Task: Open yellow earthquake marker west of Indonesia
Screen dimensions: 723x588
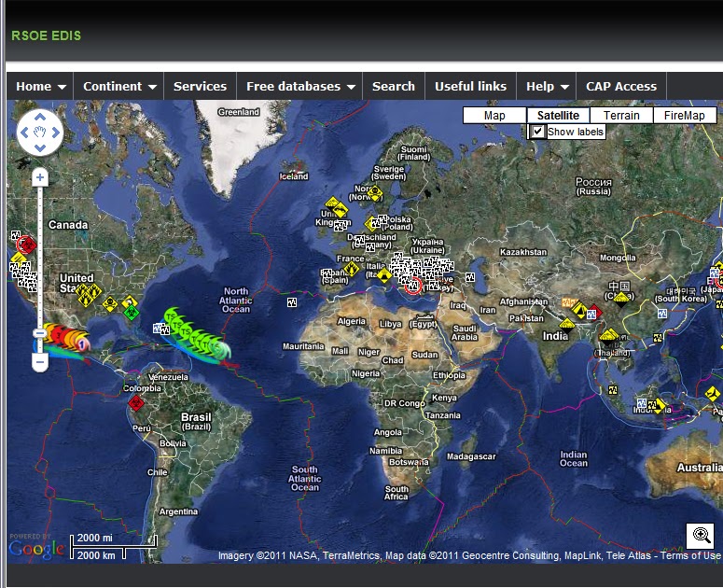Action: tap(612, 391)
